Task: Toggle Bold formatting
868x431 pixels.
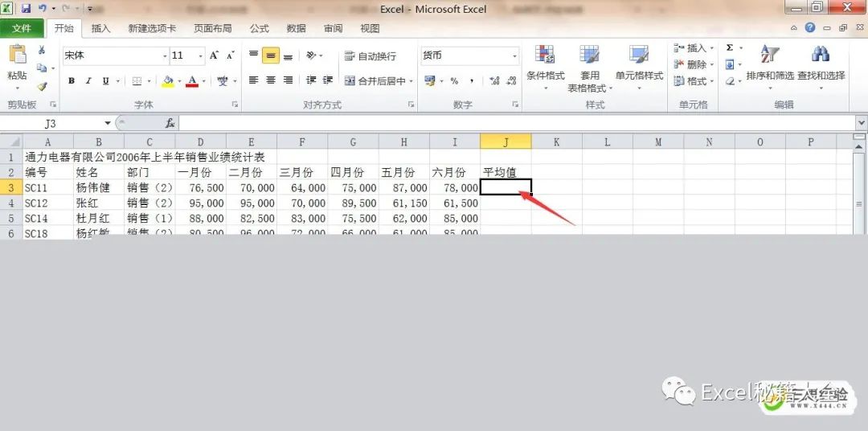Action: coord(72,81)
